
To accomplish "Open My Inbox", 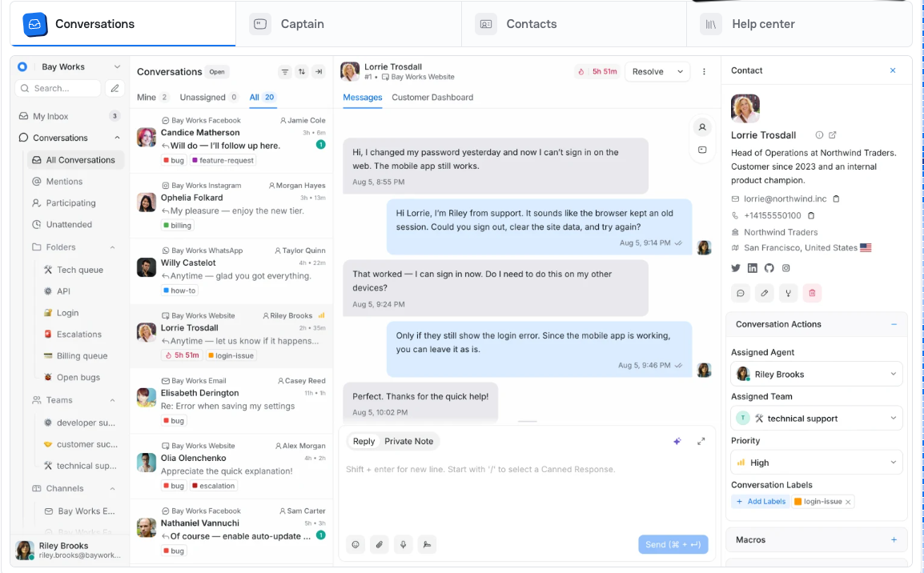I will click(x=70, y=116).
